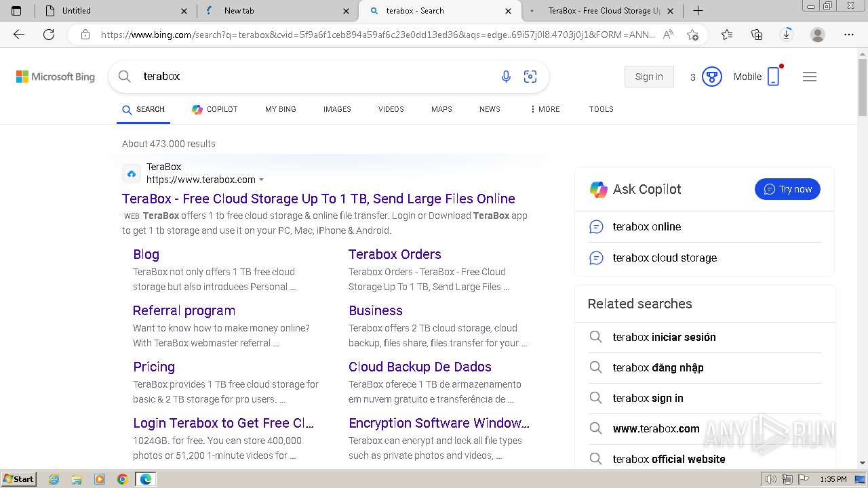This screenshot has width=868, height=488.
Task: Click the page vertical scrollbar thumb
Action: click(x=863, y=88)
